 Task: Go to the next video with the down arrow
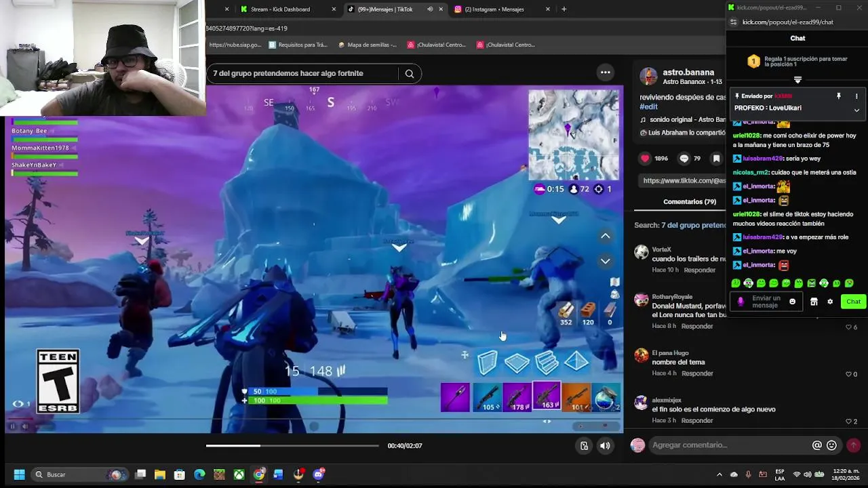tap(606, 261)
